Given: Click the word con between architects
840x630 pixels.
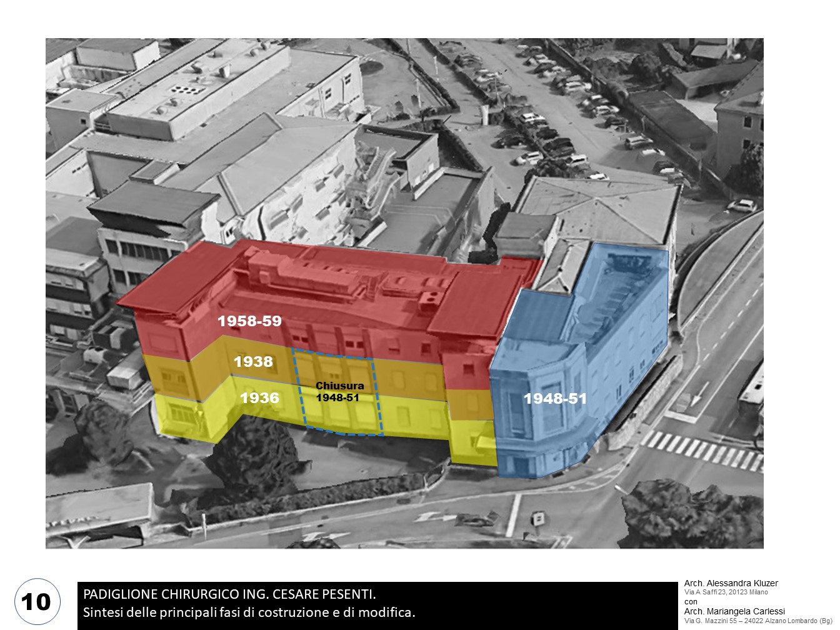Looking at the screenshot, I should click(x=691, y=601).
